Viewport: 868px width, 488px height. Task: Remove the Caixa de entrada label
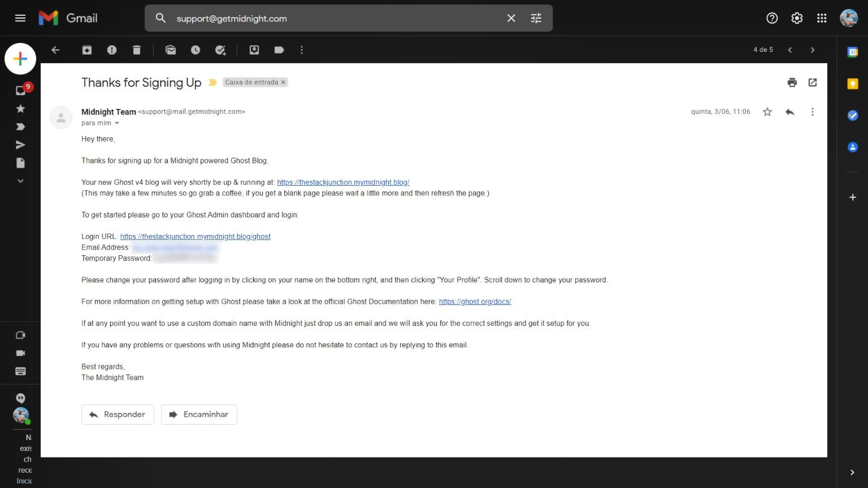pyautogui.click(x=284, y=82)
